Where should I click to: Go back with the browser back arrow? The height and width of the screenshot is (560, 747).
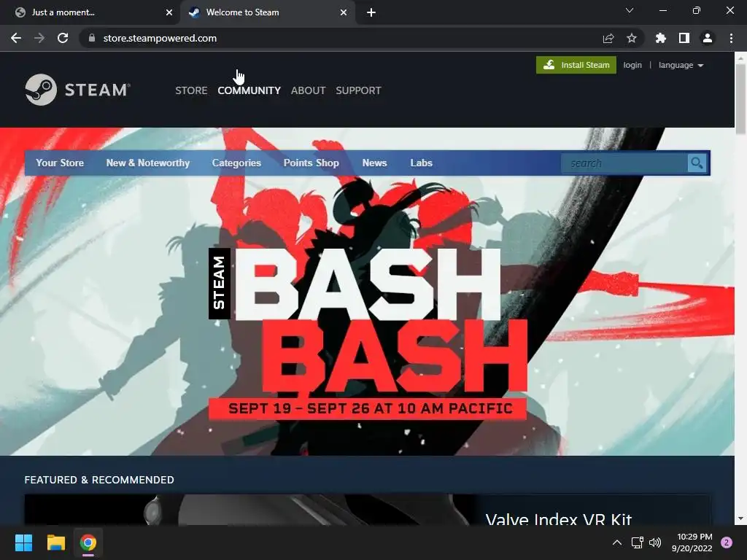pyautogui.click(x=16, y=38)
